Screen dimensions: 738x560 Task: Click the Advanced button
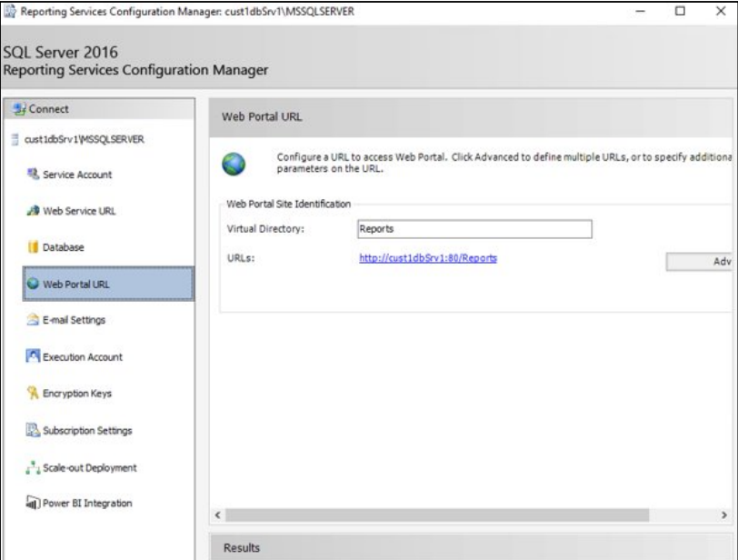coord(698,262)
